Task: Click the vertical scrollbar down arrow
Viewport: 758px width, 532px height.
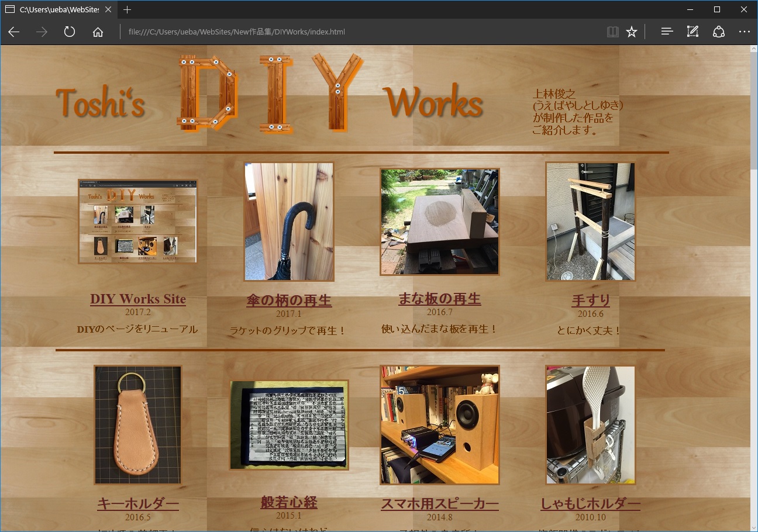Action: [x=753, y=527]
